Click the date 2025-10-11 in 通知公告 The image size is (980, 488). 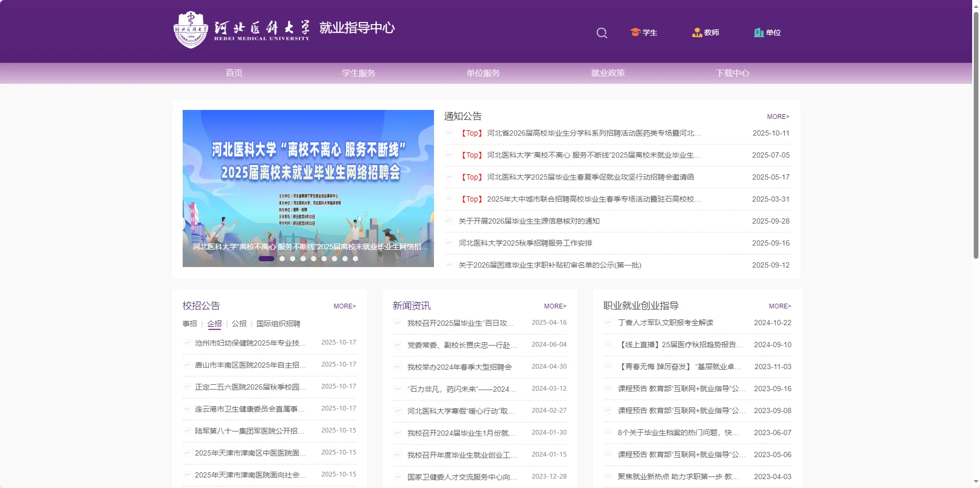pyautogui.click(x=771, y=133)
